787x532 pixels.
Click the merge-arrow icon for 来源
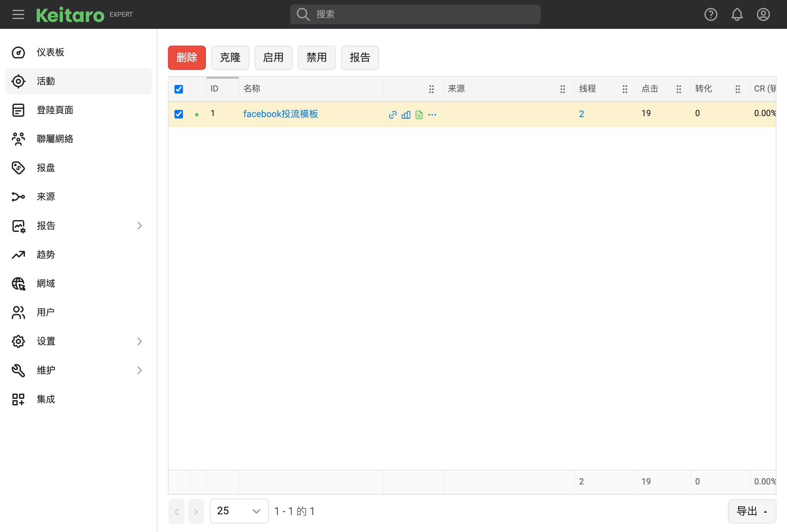pyautogui.click(x=18, y=197)
